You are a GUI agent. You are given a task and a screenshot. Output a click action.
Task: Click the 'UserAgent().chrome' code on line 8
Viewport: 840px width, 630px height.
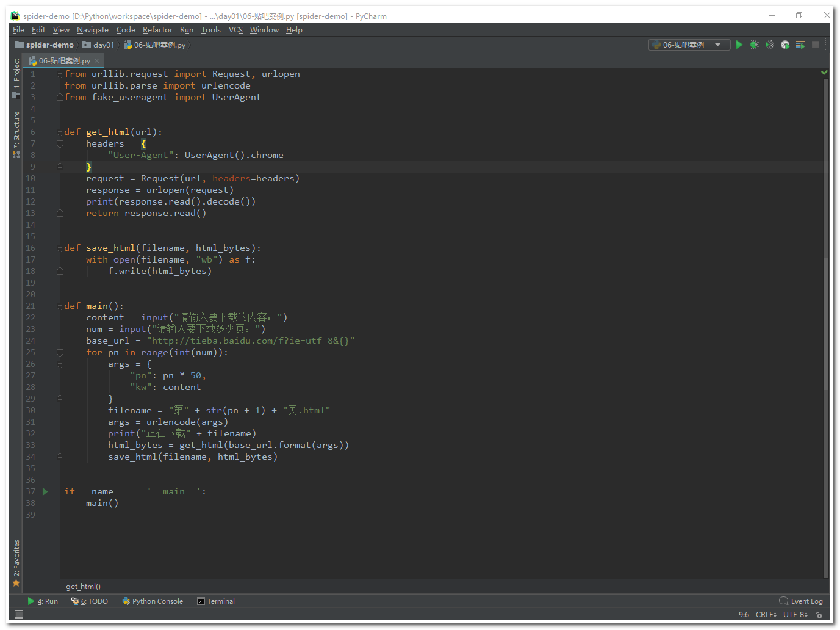[234, 155]
